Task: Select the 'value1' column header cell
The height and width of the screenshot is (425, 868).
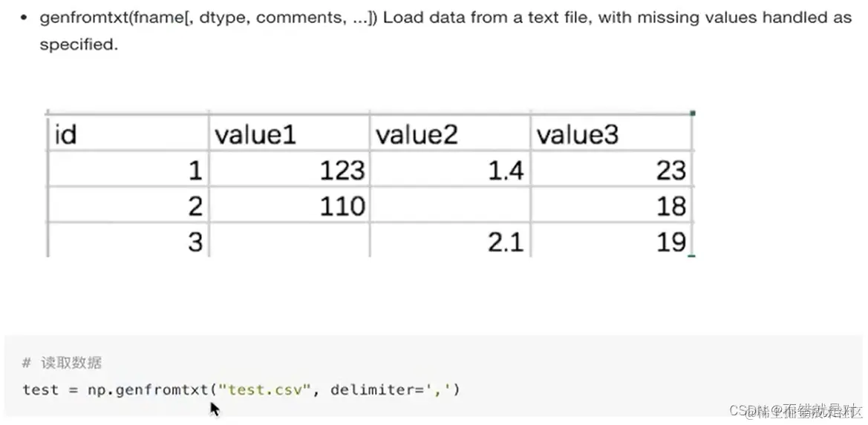Action: [289, 134]
